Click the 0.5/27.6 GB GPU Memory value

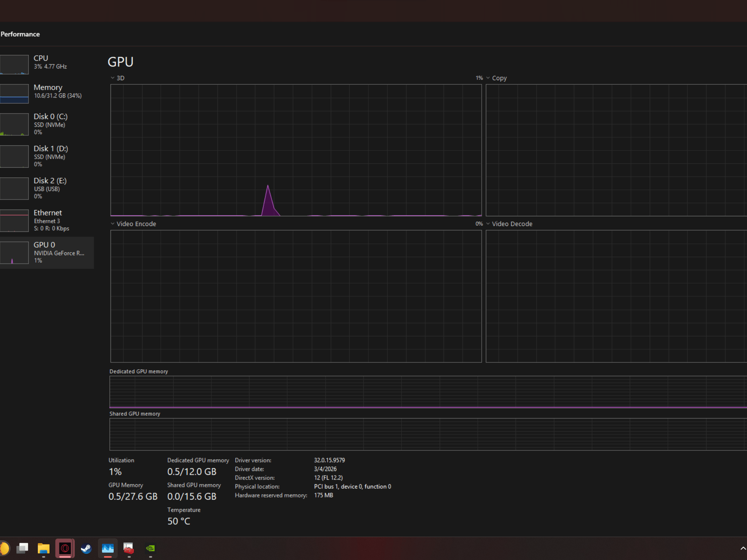pyautogui.click(x=133, y=497)
